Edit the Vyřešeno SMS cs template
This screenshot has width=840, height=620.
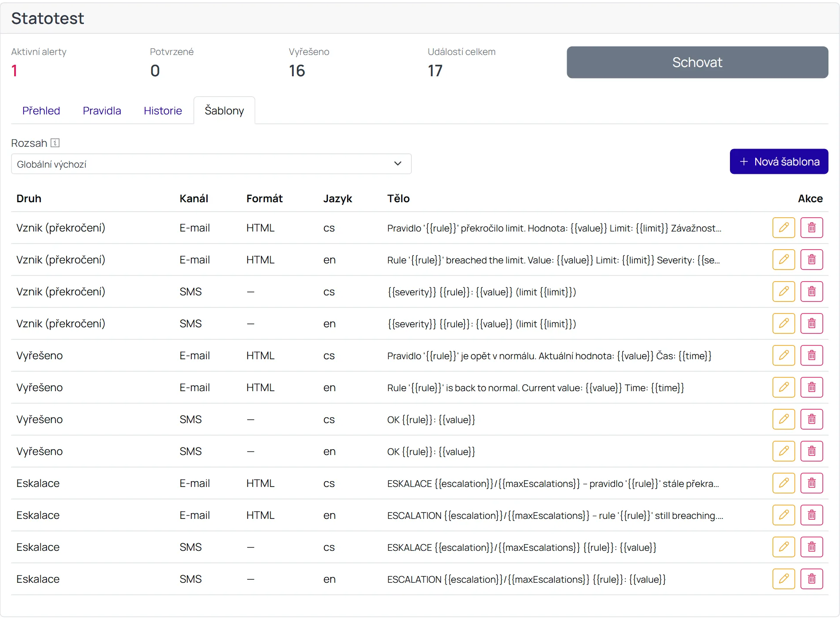click(783, 419)
